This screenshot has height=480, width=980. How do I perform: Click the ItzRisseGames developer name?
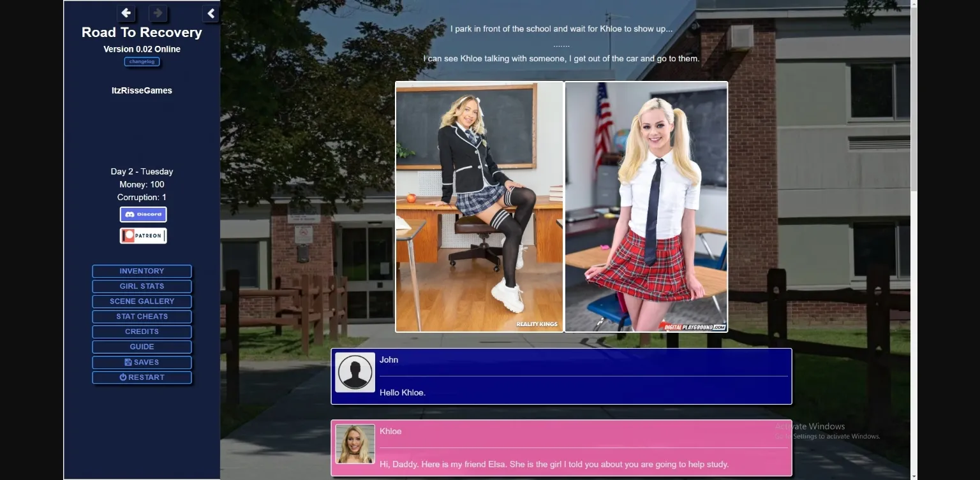point(142,91)
